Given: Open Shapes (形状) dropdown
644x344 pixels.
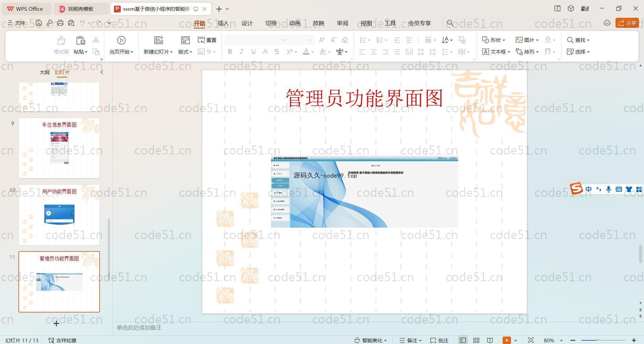Looking at the screenshot, I should 493,40.
